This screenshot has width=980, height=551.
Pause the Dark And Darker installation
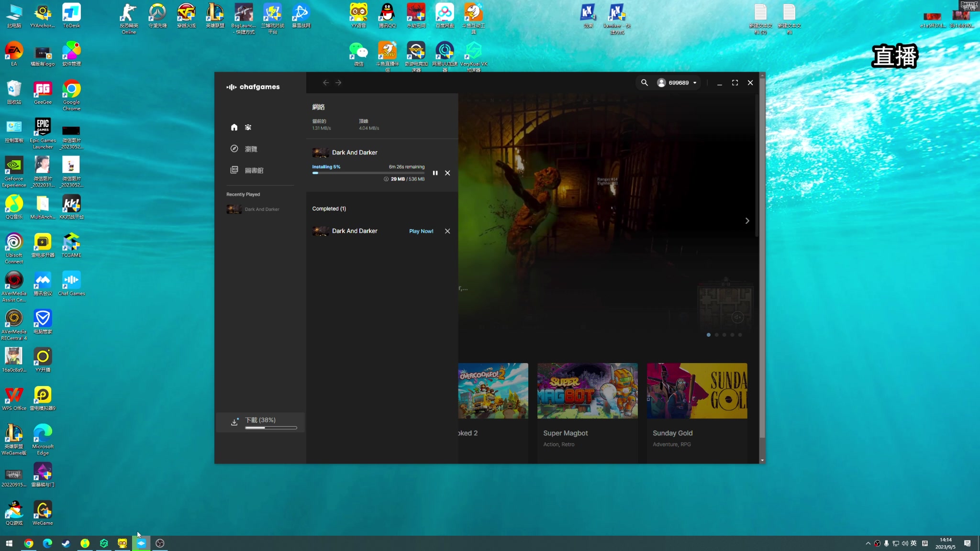(435, 173)
